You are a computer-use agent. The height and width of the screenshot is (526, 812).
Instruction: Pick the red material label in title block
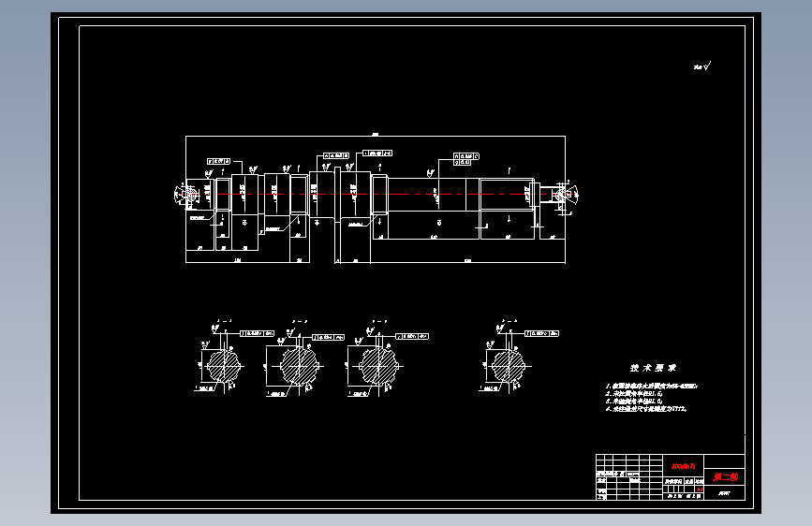tap(683, 466)
